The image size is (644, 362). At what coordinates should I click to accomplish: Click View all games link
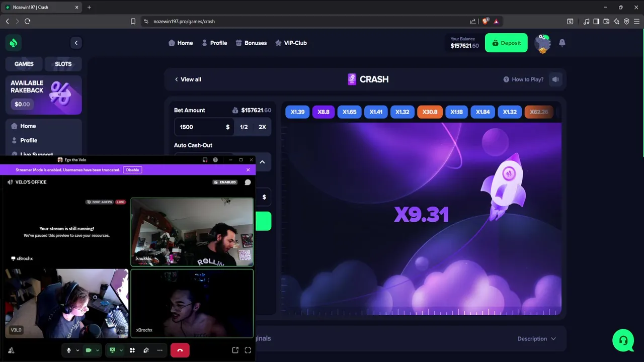tap(188, 79)
